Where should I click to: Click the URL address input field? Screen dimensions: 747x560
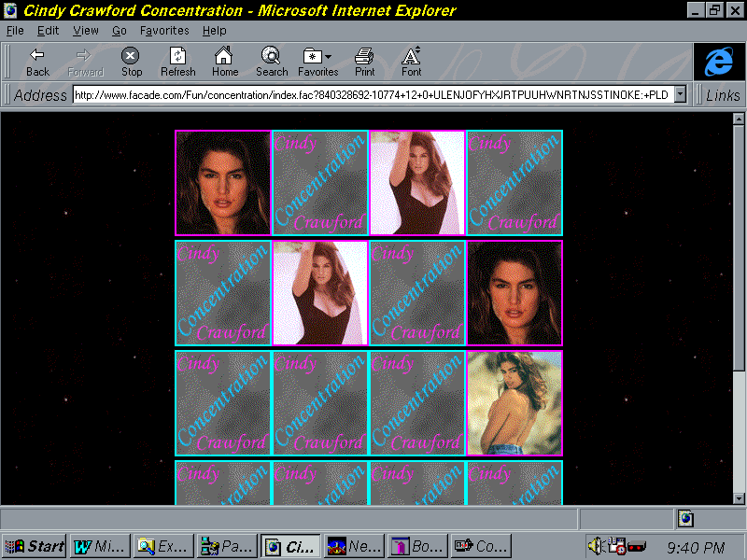(372, 94)
